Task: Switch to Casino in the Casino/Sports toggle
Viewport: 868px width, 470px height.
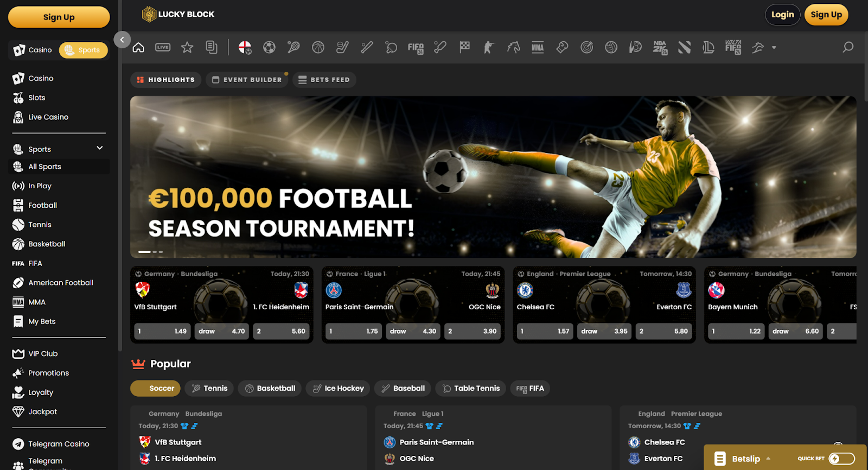Action: pos(34,50)
